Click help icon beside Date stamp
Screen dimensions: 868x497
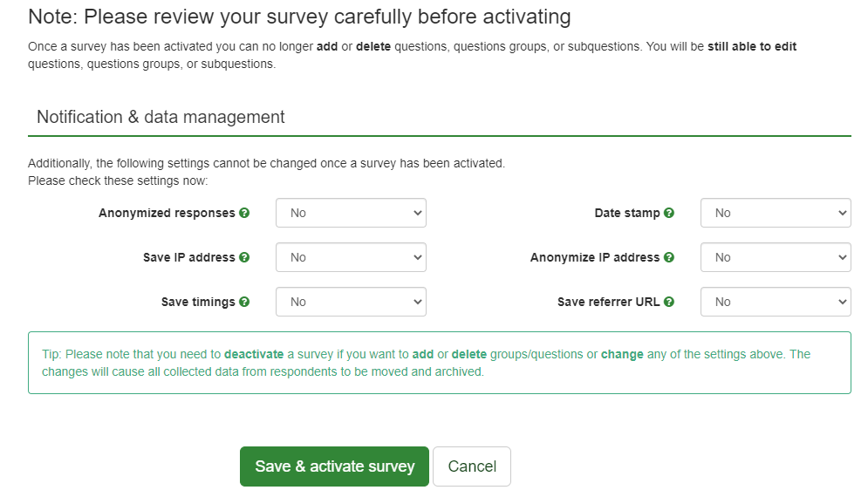tap(669, 213)
